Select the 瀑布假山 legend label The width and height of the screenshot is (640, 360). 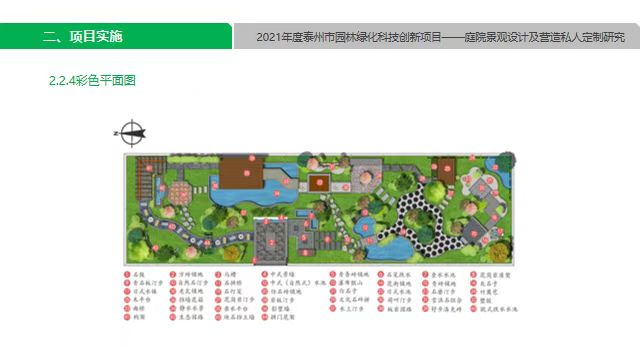[x=351, y=283]
